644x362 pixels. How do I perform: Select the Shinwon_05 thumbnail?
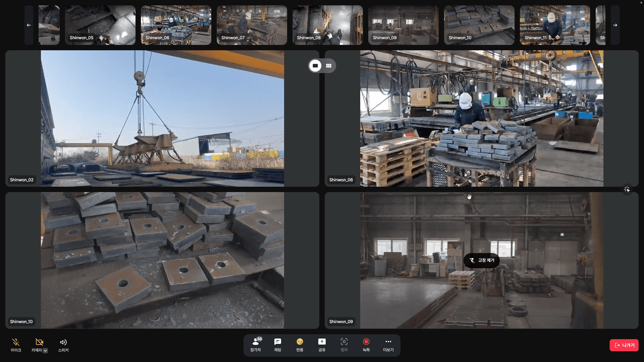(100, 25)
